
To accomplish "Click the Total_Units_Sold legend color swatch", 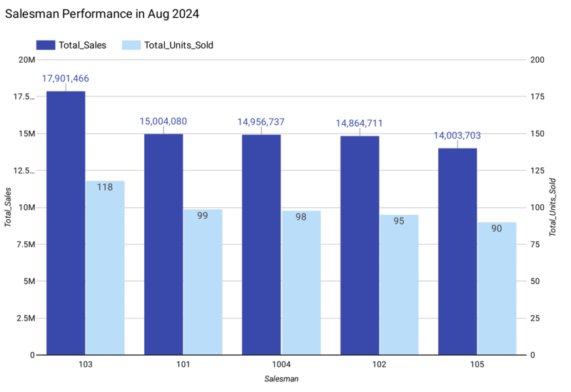I will [x=131, y=45].
